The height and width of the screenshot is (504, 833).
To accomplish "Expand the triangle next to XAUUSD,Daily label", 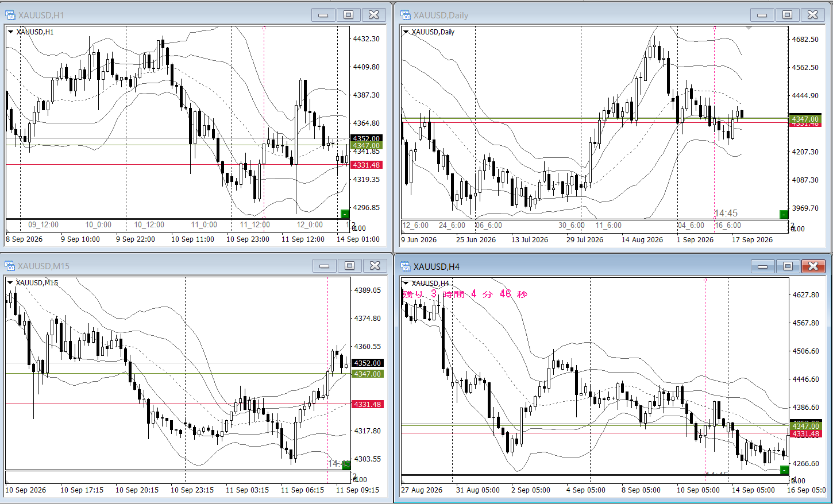I will point(406,32).
